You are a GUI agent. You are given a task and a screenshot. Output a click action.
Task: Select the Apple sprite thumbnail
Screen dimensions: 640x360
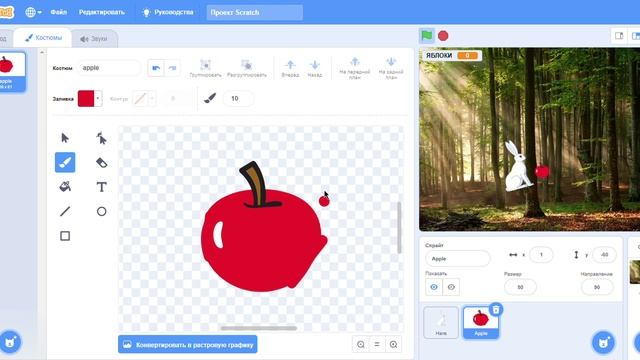[481, 322]
